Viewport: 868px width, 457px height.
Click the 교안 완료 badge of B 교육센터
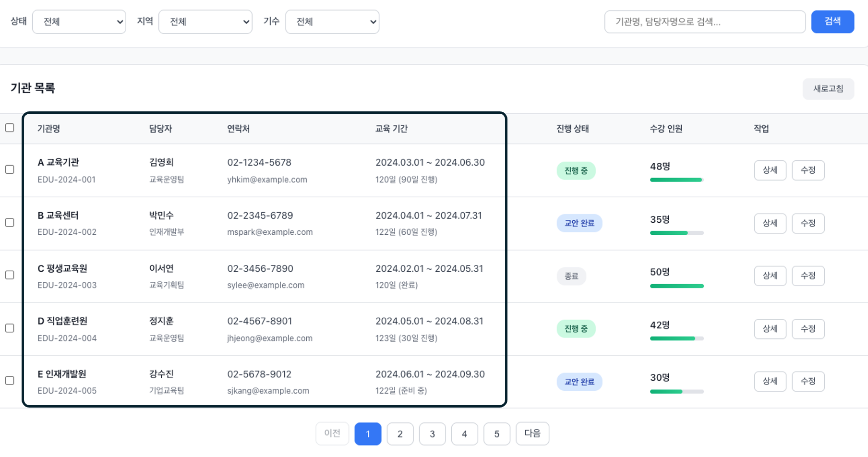[579, 223]
